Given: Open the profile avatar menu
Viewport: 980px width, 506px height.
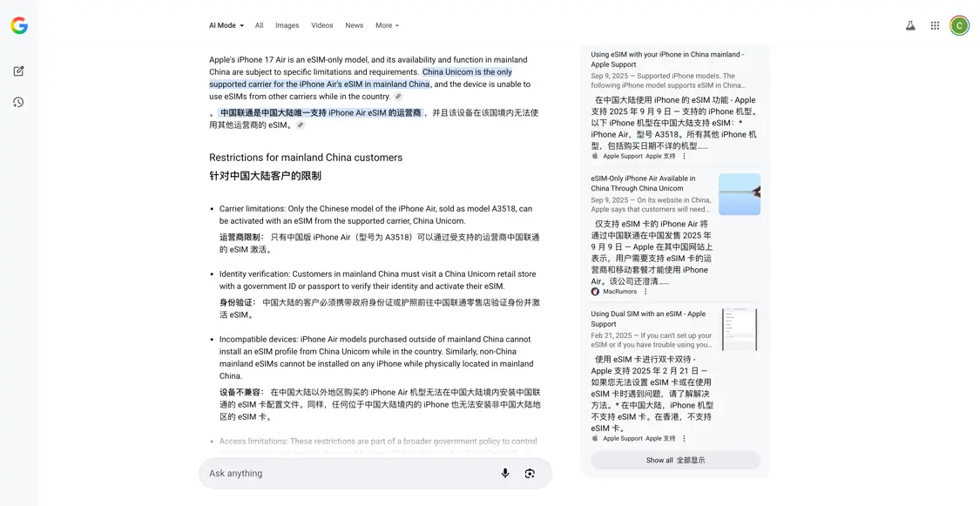Looking at the screenshot, I should click(x=959, y=25).
